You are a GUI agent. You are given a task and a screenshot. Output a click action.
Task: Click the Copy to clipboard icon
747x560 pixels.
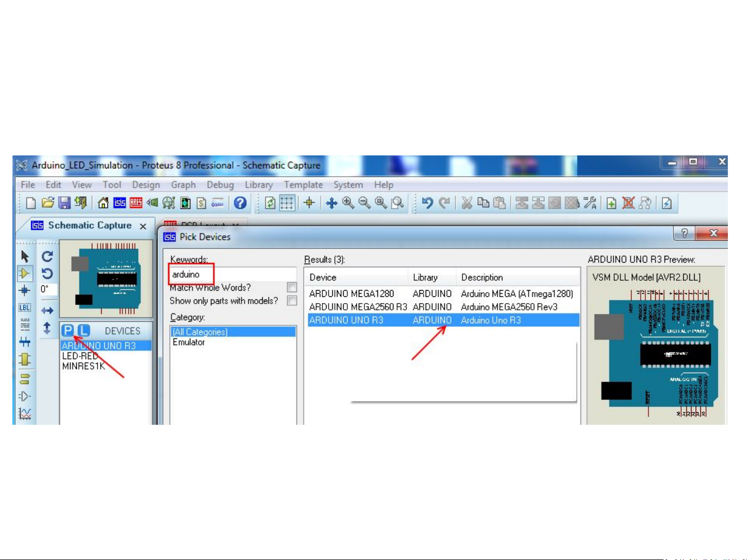point(483,203)
